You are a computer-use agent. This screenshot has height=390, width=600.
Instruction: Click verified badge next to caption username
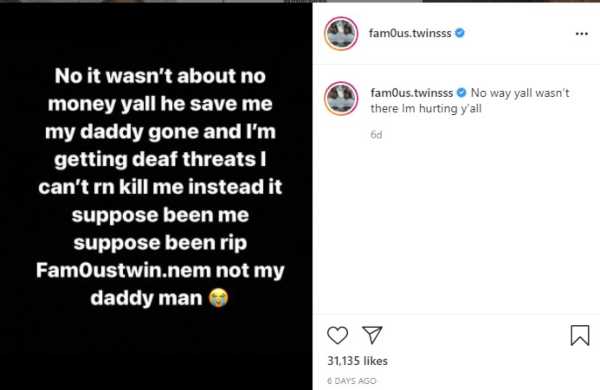pos(461,93)
